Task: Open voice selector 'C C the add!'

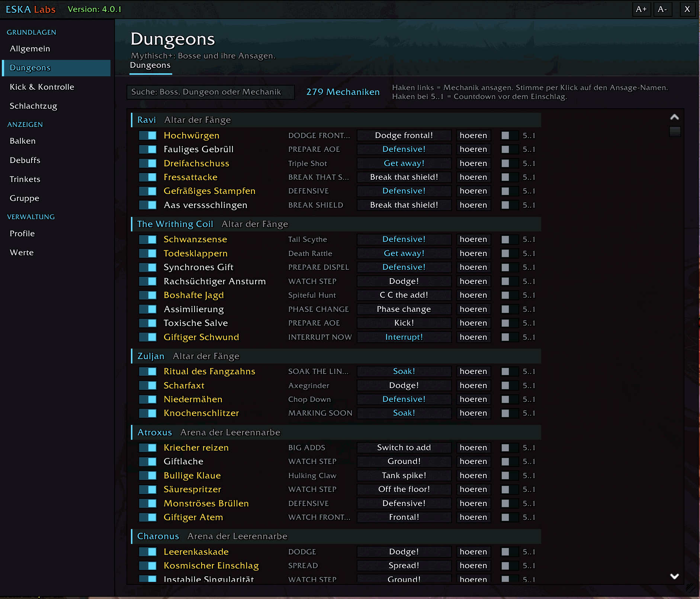Action: (x=404, y=295)
